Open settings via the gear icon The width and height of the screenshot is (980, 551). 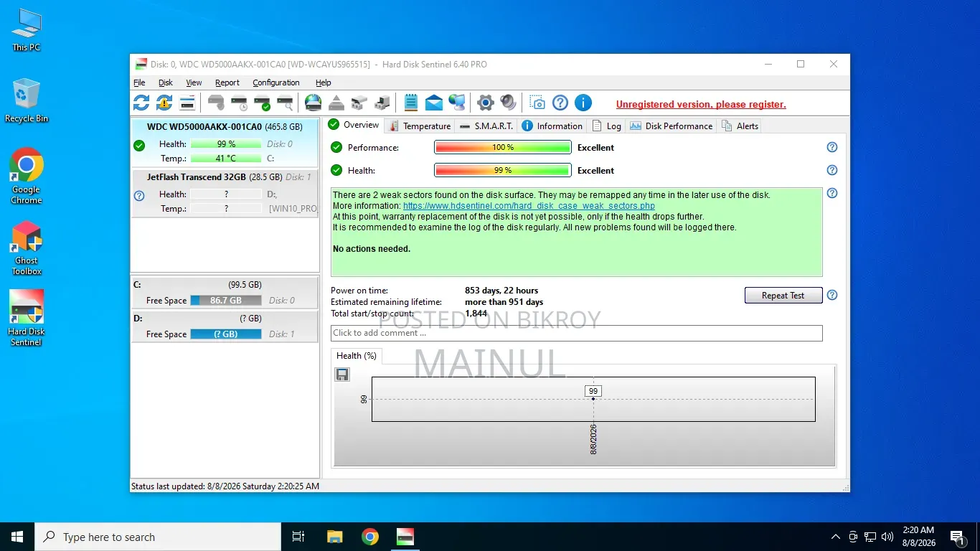pos(485,103)
